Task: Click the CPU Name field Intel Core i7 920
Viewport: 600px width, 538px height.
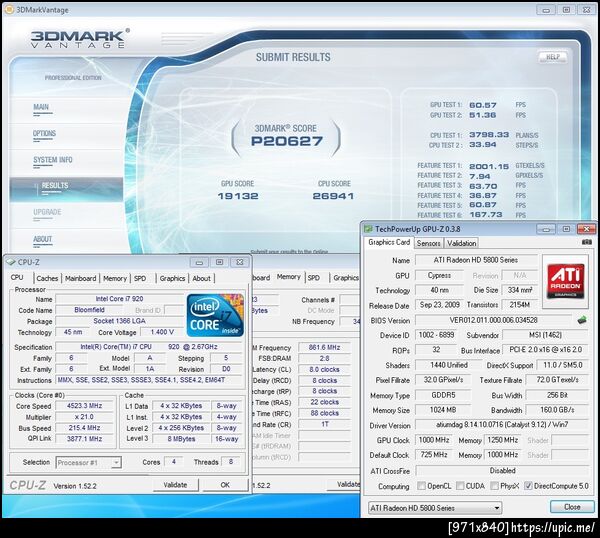Action: [x=119, y=299]
